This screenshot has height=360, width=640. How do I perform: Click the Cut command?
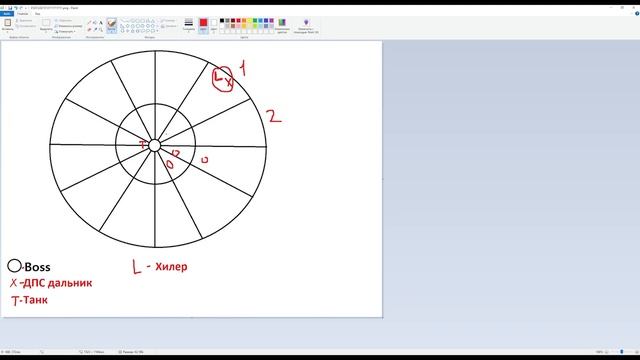click(x=24, y=20)
